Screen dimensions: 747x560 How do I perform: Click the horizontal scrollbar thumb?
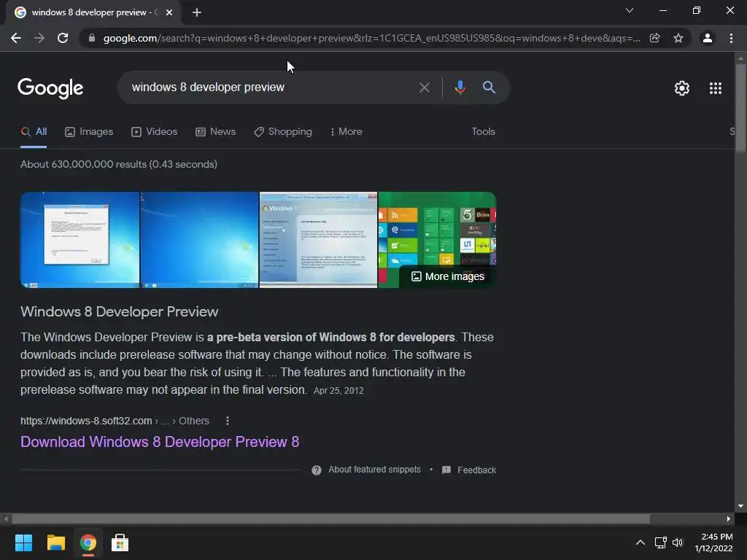tap(330, 518)
